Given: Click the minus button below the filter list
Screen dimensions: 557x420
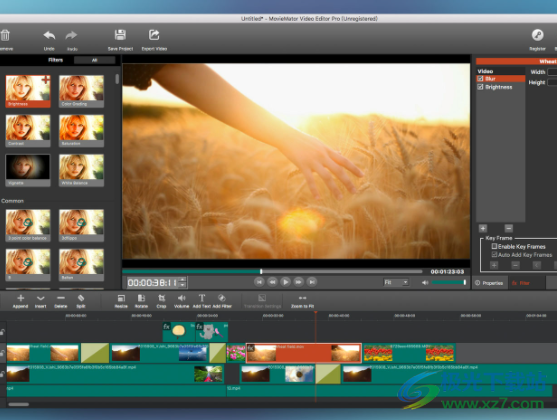Looking at the screenshot, I should pyautogui.click(x=509, y=228).
